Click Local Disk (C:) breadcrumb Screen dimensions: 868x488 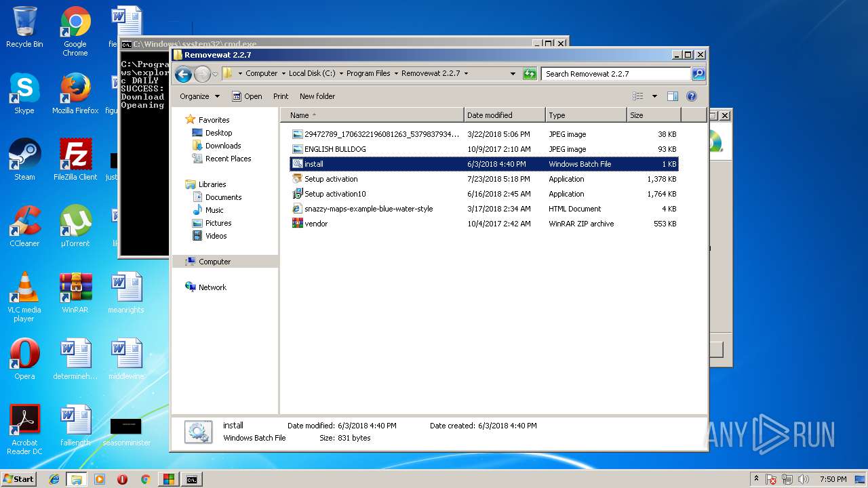click(312, 73)
